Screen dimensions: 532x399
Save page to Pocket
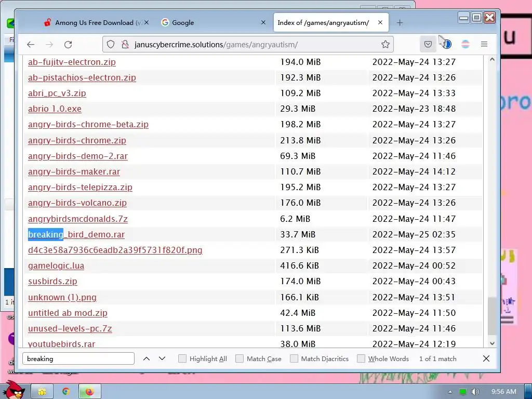click(428, 45)
